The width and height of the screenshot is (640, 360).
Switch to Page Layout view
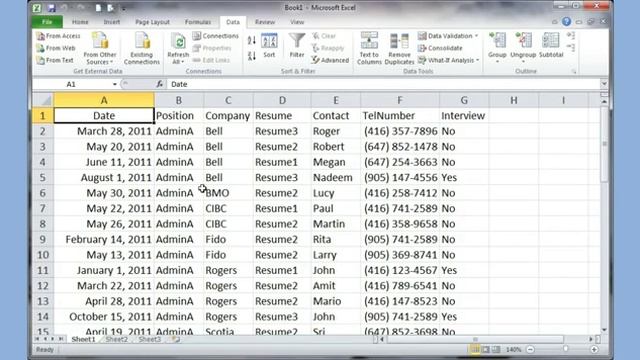pyautogui.click(x=485, y=349)
